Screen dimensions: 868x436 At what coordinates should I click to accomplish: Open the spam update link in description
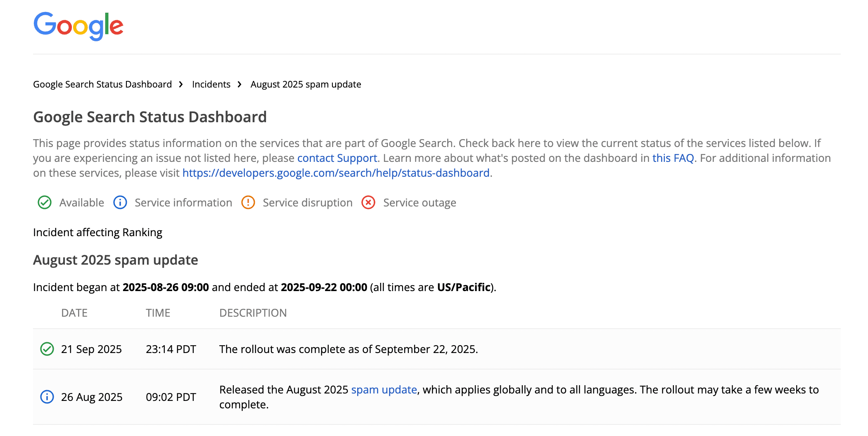point(384,390)
